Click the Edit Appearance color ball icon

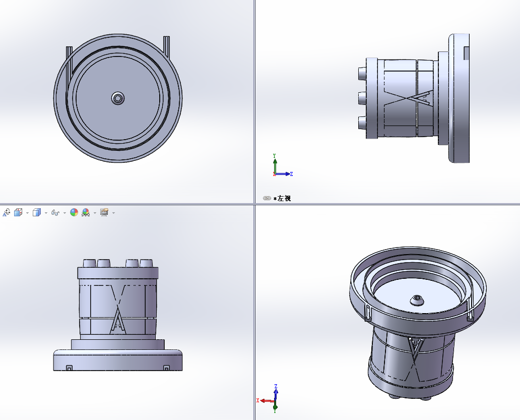[74, 212]
